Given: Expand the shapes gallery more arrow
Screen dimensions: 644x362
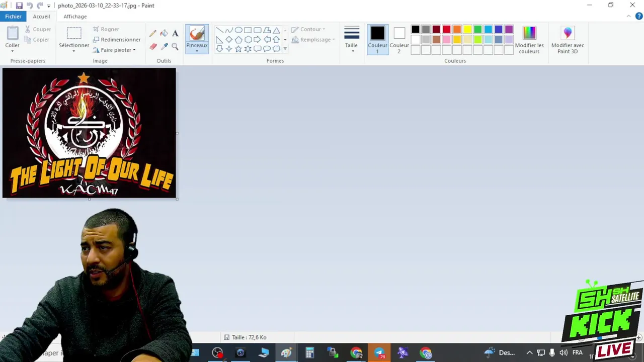Looking at the screenshot, I should click(285, 49).
